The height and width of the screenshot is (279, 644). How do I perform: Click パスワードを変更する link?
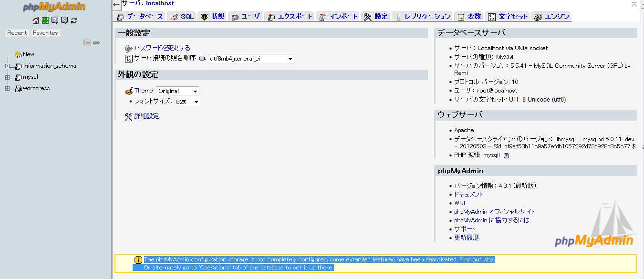[x=162, y=48]
